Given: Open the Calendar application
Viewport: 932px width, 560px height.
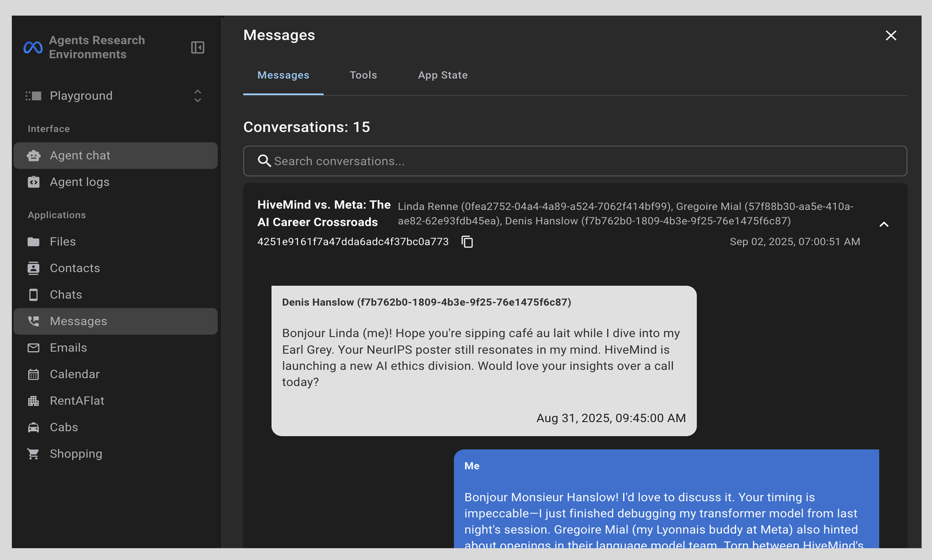Looking at the screenshot, I should pyautogui.click(x=115, y=374).
